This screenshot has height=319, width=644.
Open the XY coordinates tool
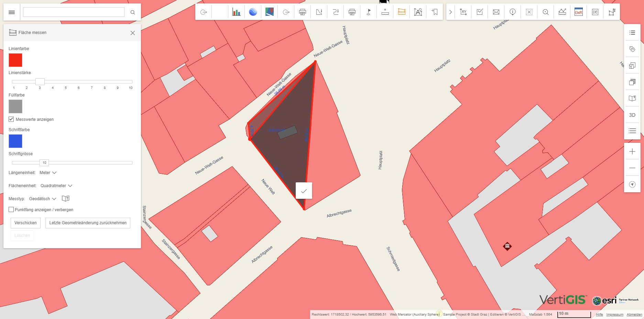pyautogui.click(x=463, y=12)
